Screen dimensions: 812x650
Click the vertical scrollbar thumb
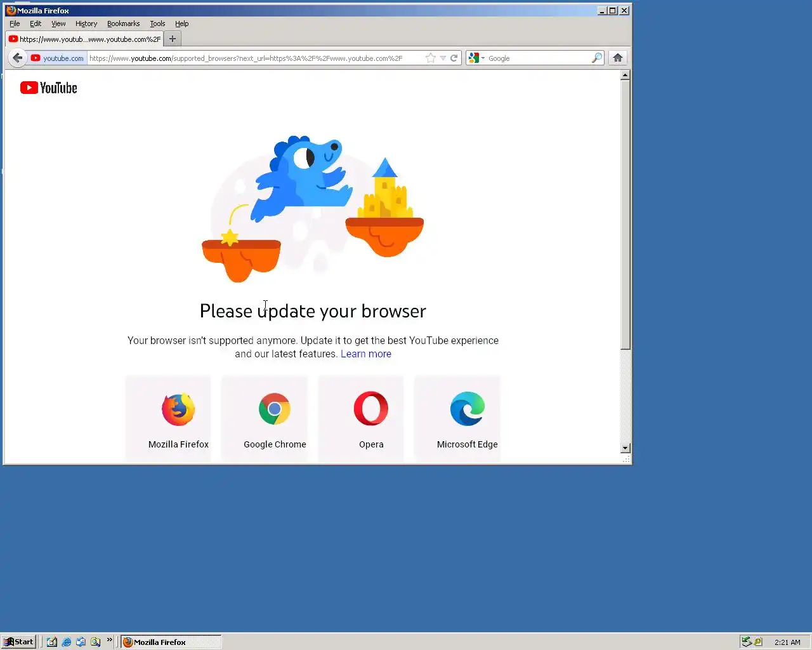click(x=625, y=215)
